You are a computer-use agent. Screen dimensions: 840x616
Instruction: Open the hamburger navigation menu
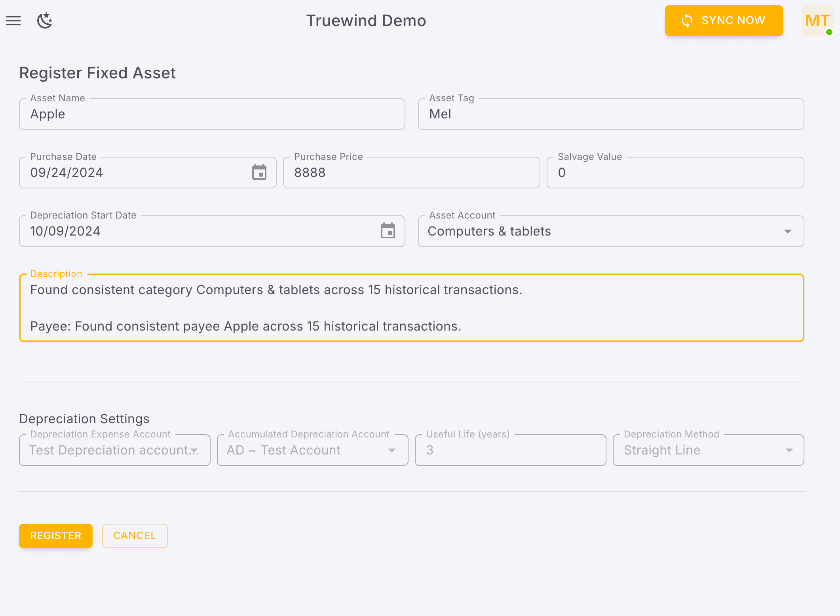14,21
